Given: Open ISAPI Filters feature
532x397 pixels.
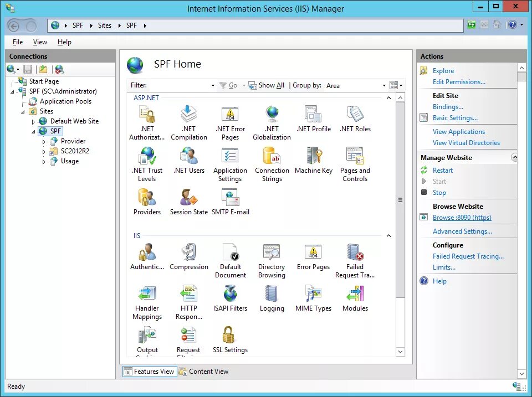Looking at the screenshot, I should pyautogui.click(x=230, y=298).
